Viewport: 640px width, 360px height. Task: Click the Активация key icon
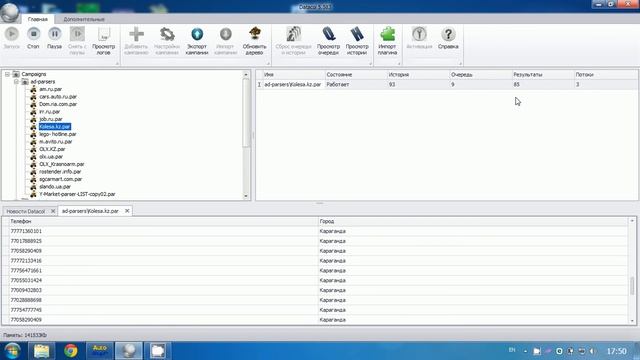point(419,34)
